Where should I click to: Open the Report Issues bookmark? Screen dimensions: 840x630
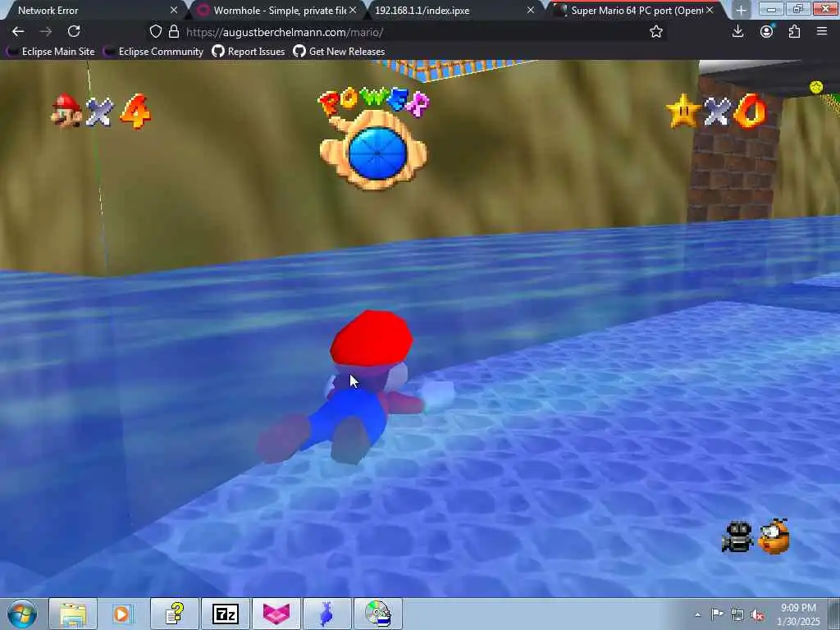coord(249,52)
